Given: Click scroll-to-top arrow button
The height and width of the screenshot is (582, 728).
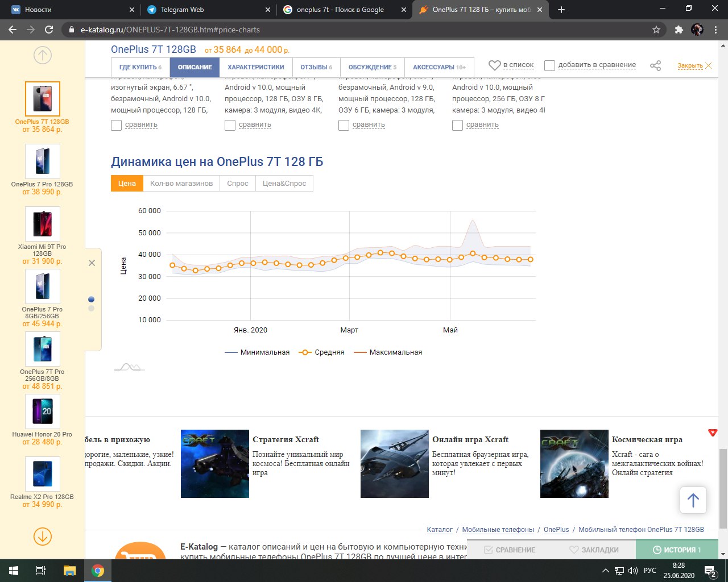Looking at the screenshot, I should [693, 500].
